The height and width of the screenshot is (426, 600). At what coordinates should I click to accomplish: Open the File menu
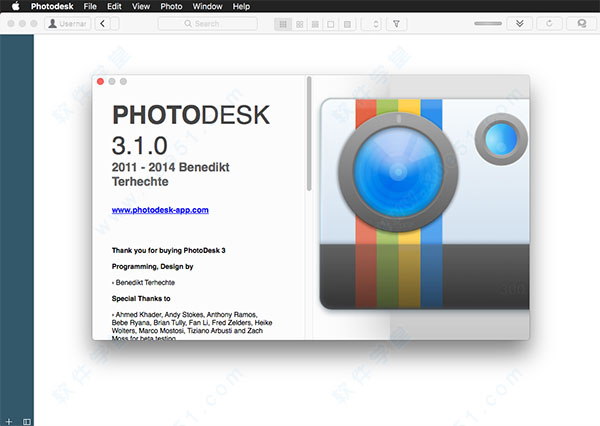click(x=90, y=7)
